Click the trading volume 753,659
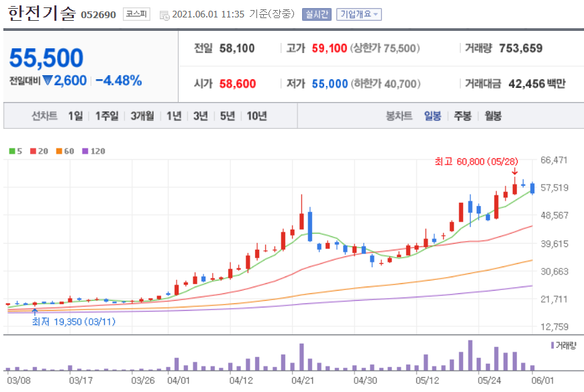The width and height of the screenshot is (584, 392). click(521, 48)
